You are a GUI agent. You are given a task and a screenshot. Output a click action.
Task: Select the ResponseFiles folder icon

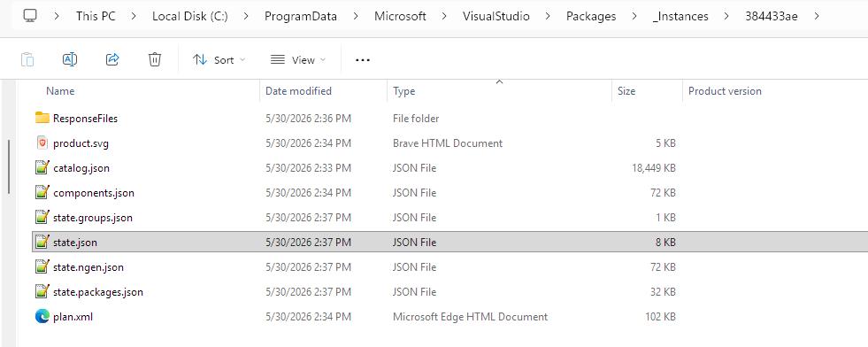tap(42, 118)
